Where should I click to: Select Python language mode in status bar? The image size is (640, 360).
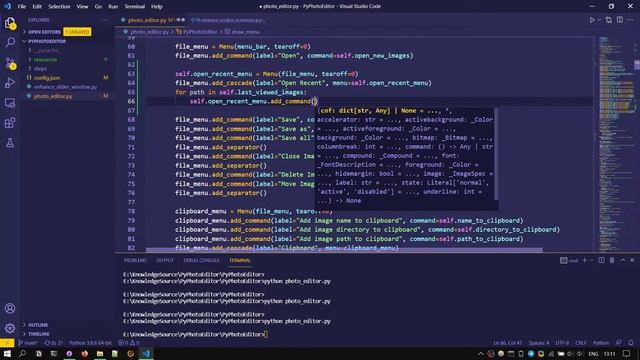[601, 343]
